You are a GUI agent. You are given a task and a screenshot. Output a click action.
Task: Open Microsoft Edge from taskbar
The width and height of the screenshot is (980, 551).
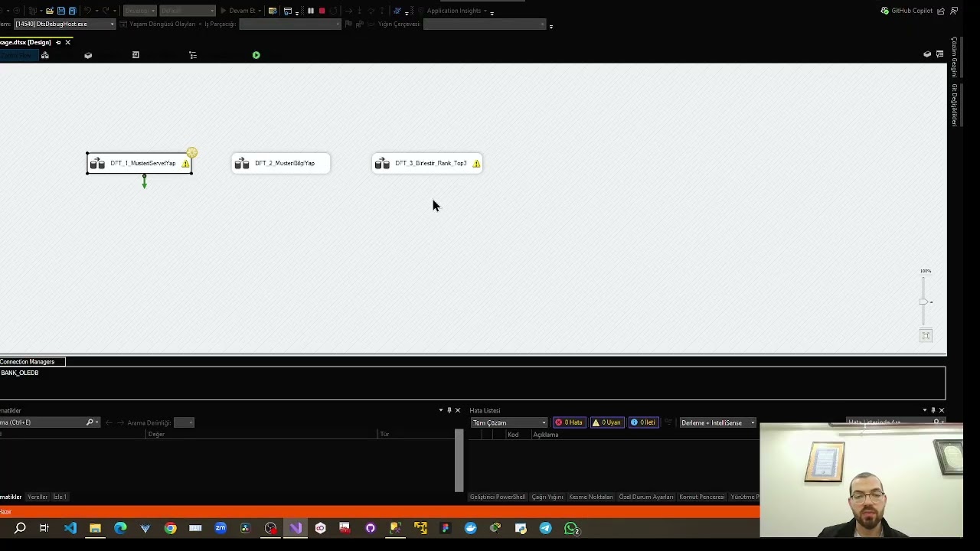(x=120, y=528)
